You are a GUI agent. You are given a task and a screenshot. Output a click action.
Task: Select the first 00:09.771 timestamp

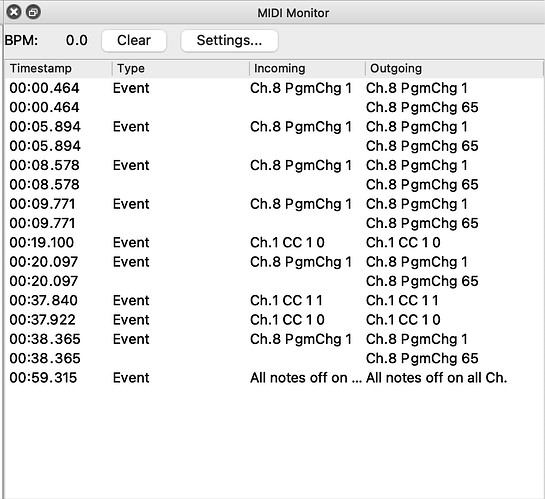(x=42, y=204)
